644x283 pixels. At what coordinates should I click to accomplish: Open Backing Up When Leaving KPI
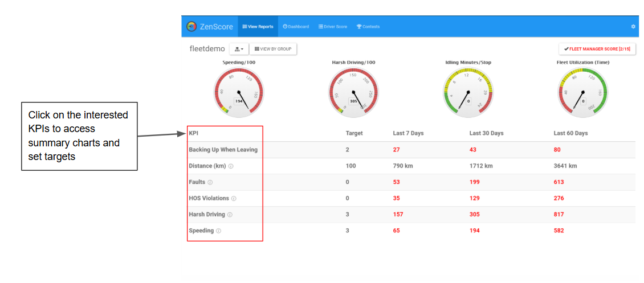223,150
